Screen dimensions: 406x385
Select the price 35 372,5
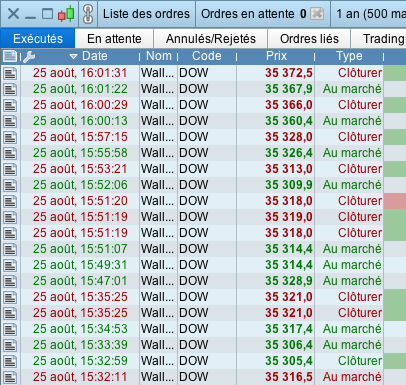click(289, 73)
